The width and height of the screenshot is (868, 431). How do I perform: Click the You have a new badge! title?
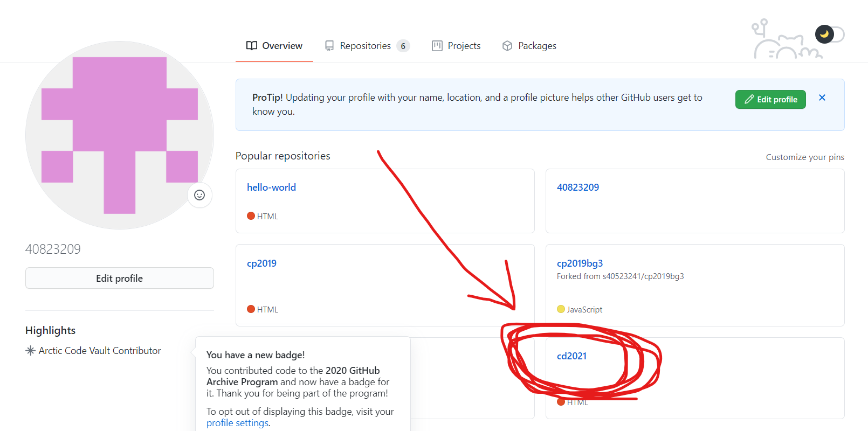(256, 355)
